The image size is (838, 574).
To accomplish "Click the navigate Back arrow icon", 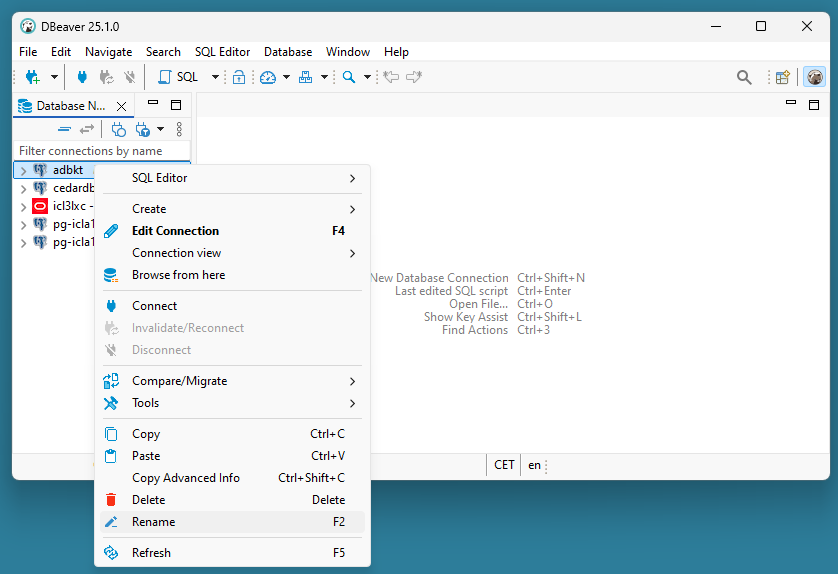I will (x=391, y=77).
